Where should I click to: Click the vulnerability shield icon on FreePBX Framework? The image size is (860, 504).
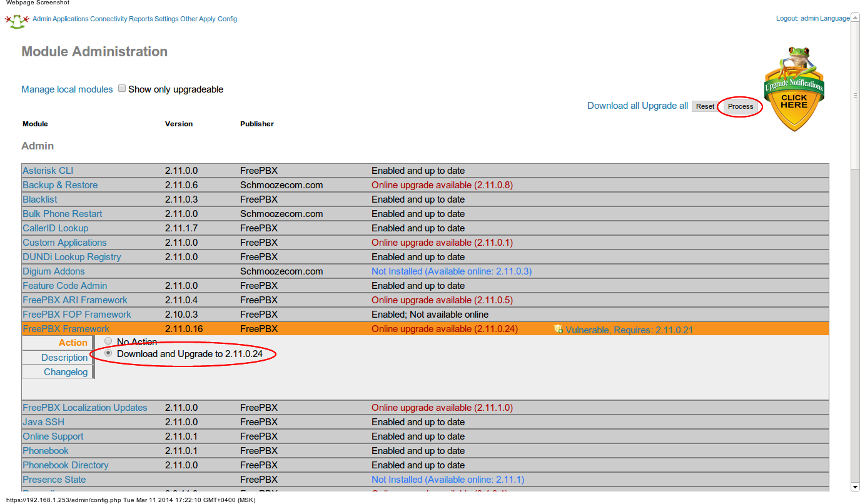pyautogui.click(x=559, y=329)
